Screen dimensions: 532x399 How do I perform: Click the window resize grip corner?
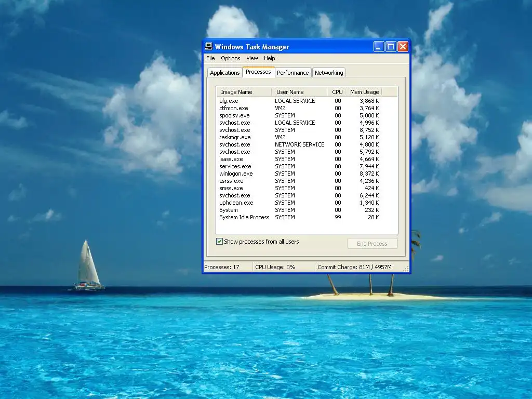[x=406, y=269]
